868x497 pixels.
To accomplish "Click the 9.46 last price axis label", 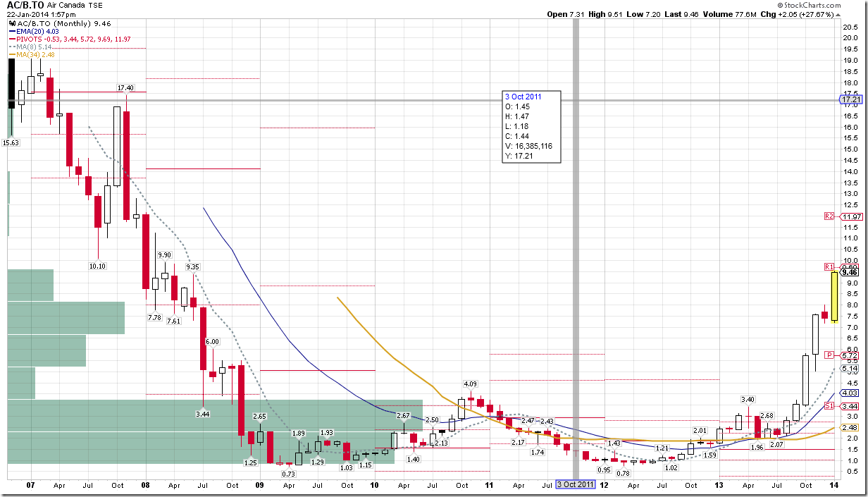I will coord(850,272).
